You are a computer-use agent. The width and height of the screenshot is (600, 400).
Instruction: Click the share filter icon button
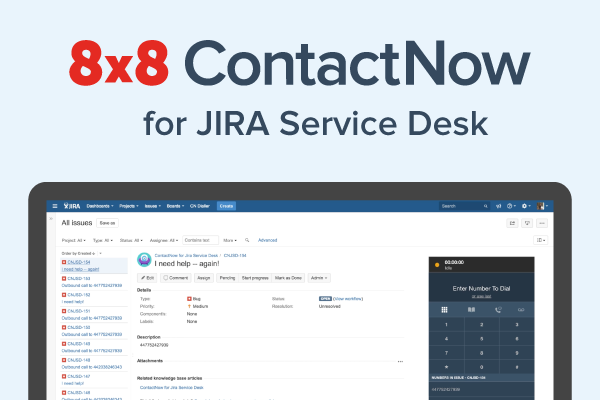(x=512, y=223)
